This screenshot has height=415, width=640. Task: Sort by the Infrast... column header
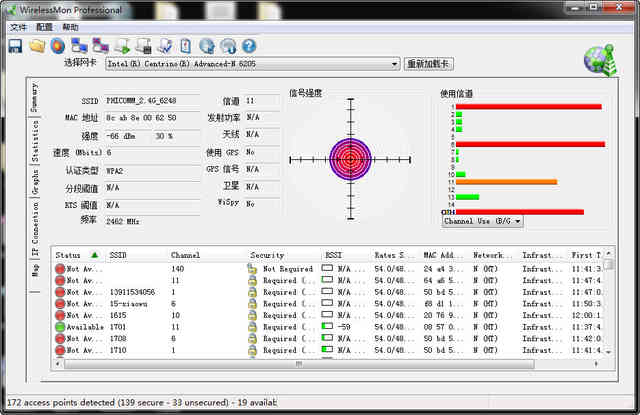[x=544, y=255]
